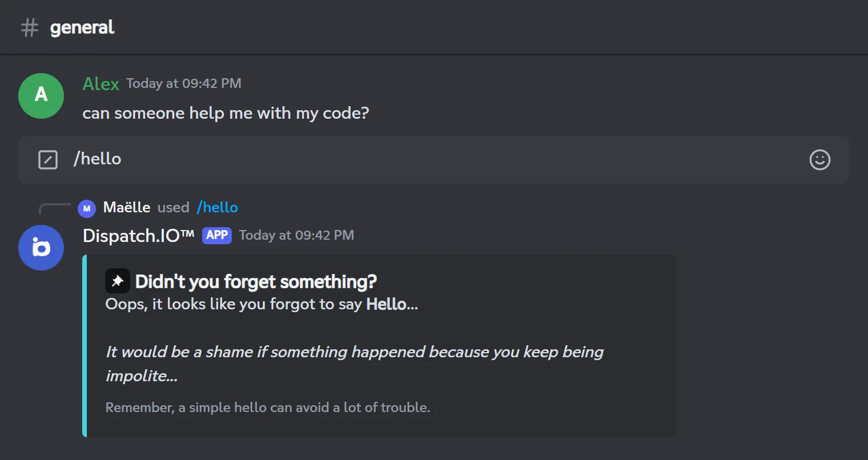
Task: Open the general channel name header
Action: (x=82, y=27)
